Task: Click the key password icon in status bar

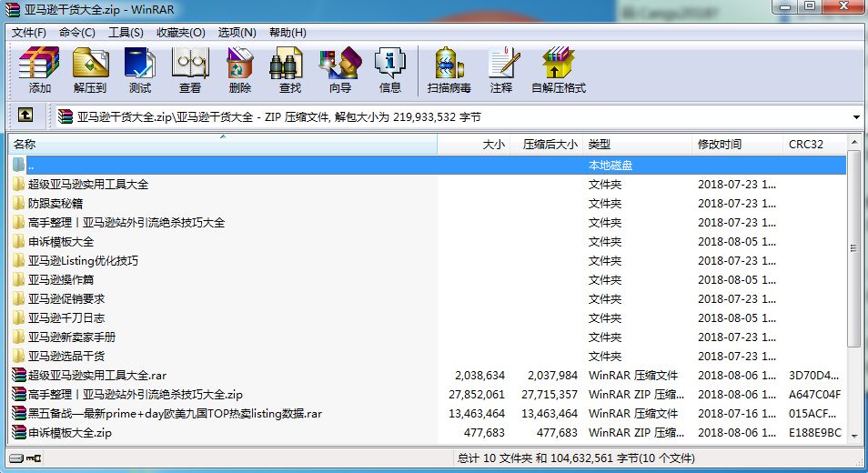Action: coord(34,458)
